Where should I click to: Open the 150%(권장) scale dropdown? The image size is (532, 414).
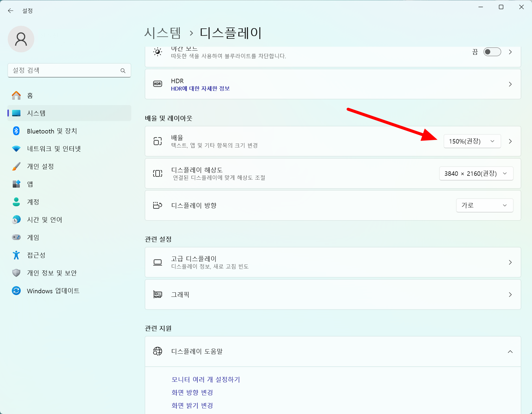point(472,141)
